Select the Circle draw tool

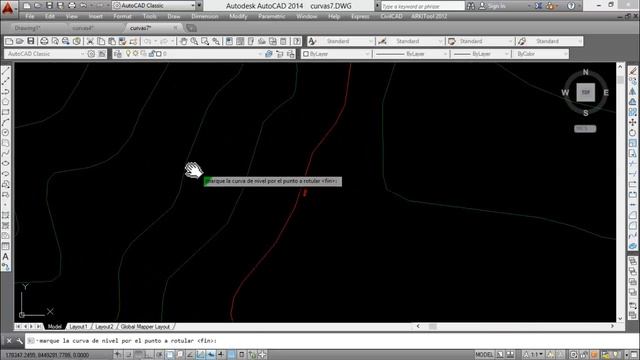6,133
